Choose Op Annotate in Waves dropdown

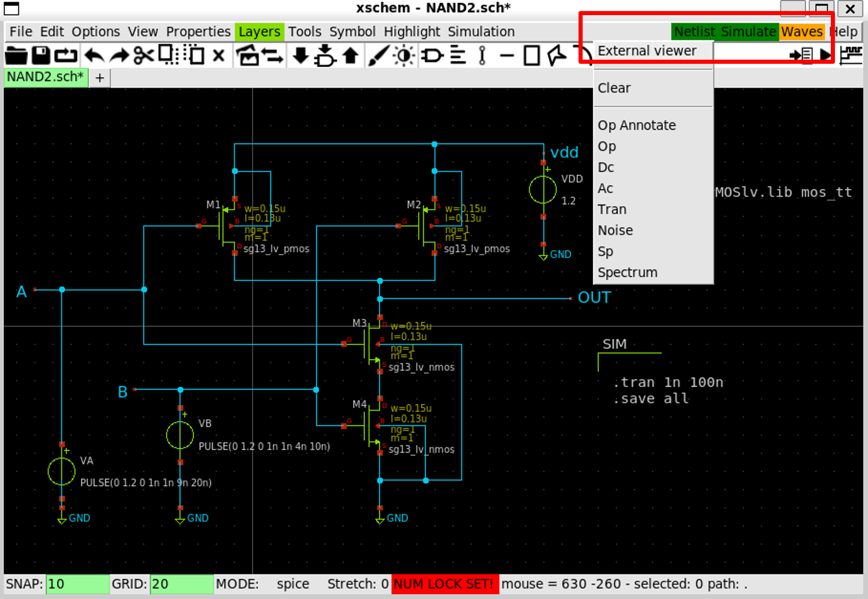[636, 125]
